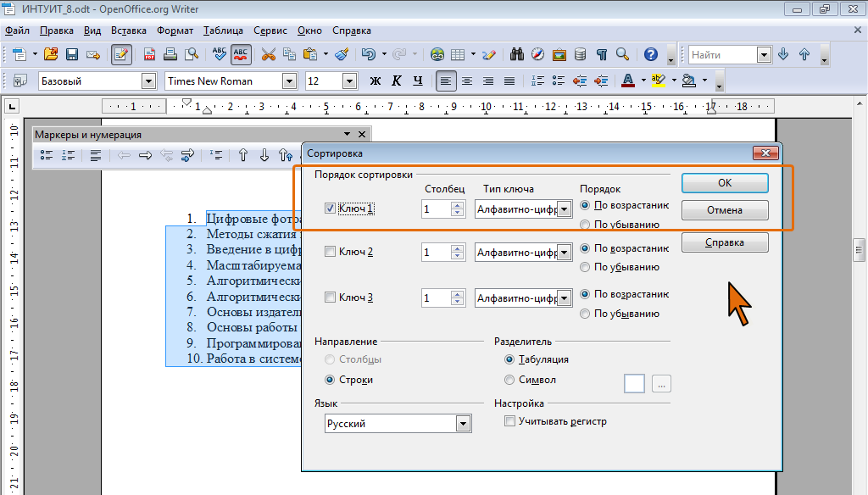Select the Строки direction radio
Image resolution: width=868 pixels, height=495 pixels.
point(330,380)
